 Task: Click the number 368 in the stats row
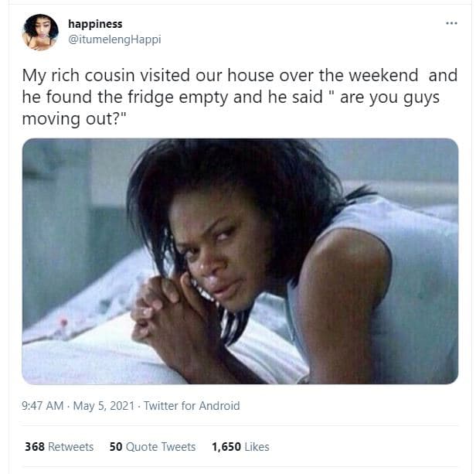point(35,447)
